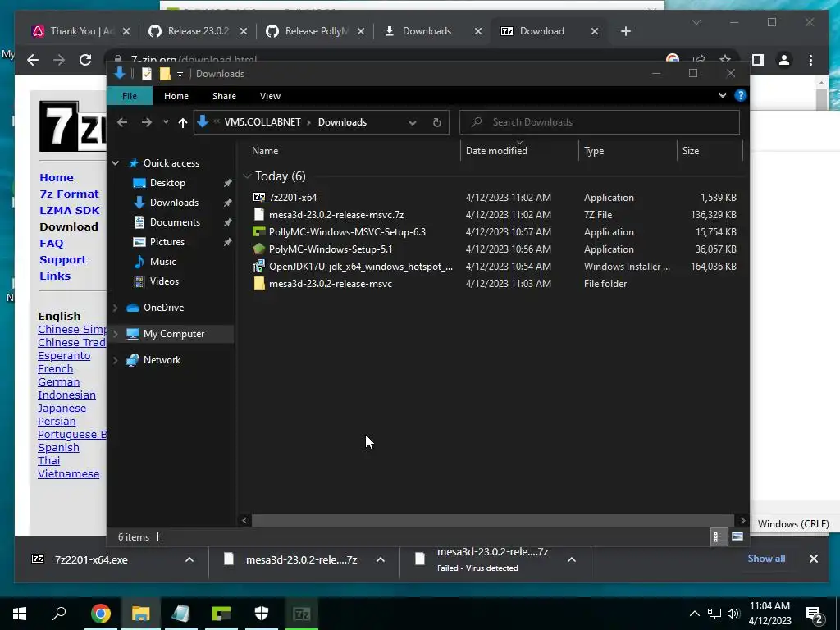Viewport: 840px width, 630px height.
Task: Expand OneDrive in navigation pane
Action: click(x=115, y=308)
